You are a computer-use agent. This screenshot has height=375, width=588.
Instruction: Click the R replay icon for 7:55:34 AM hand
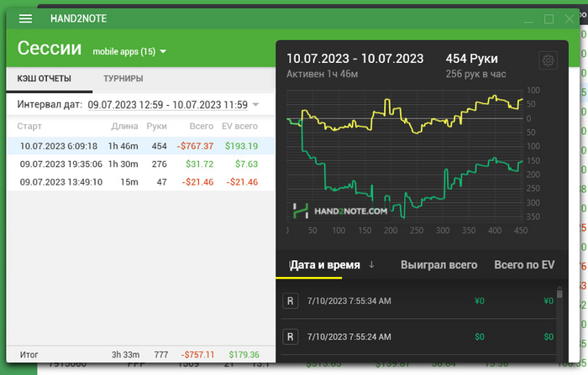(291, 301)
